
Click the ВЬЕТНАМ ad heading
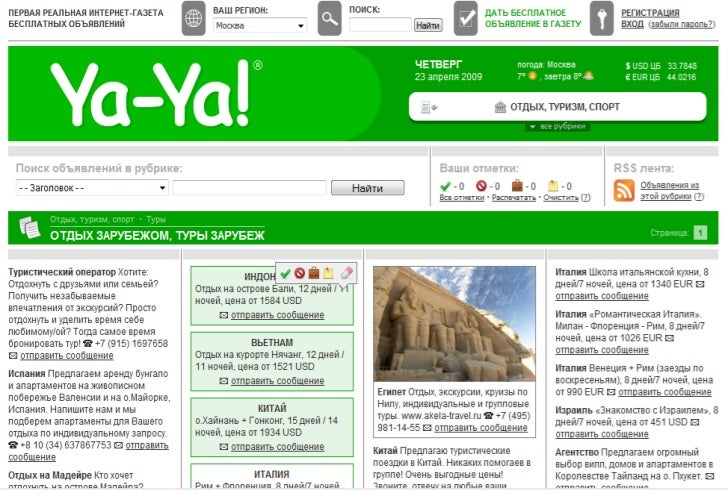(272, 342)
